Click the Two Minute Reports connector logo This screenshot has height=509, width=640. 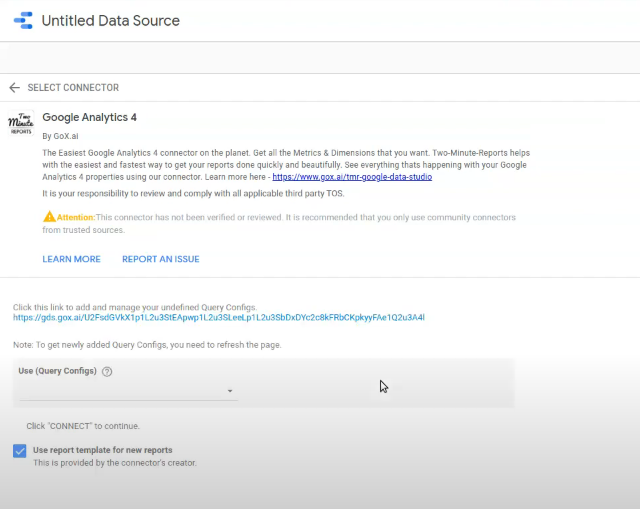click(x=21, y=122)
